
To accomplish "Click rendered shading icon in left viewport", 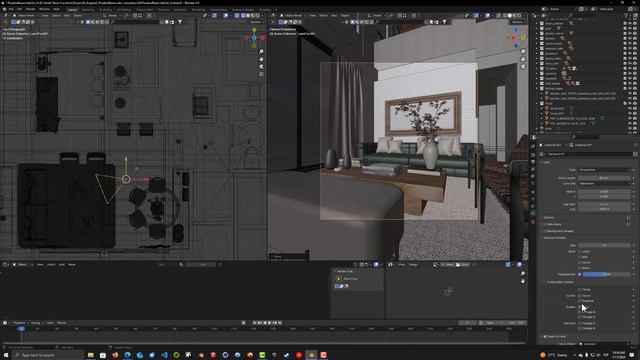I will pos(257,16).
